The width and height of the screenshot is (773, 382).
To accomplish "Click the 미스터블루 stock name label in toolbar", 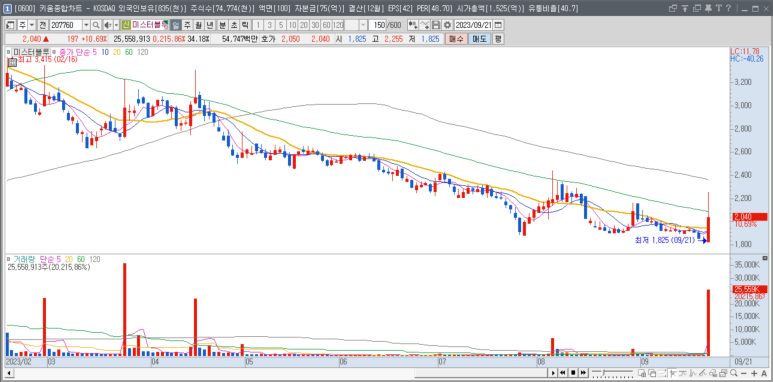I will pyautogui.click(x=150, y=25).
